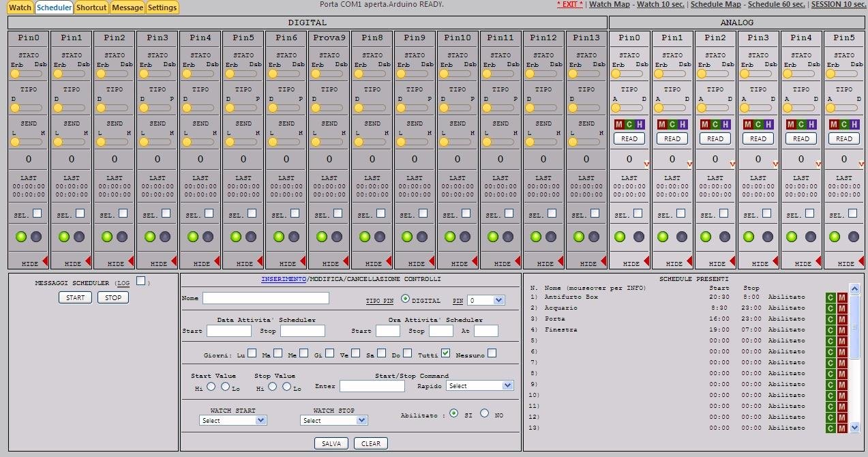868x457 pixels.
Task: Click the red M icon on Analog Pin0
Action: pyautogui.click(x=619, y=125)
